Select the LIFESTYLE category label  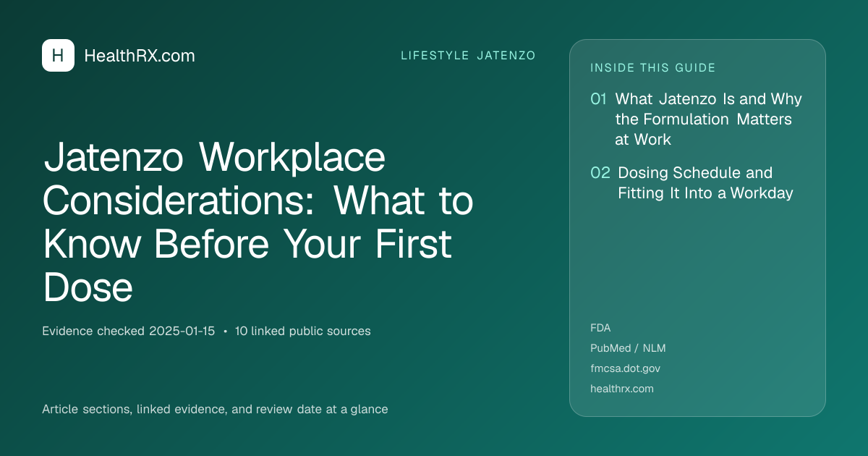(435, 56)
